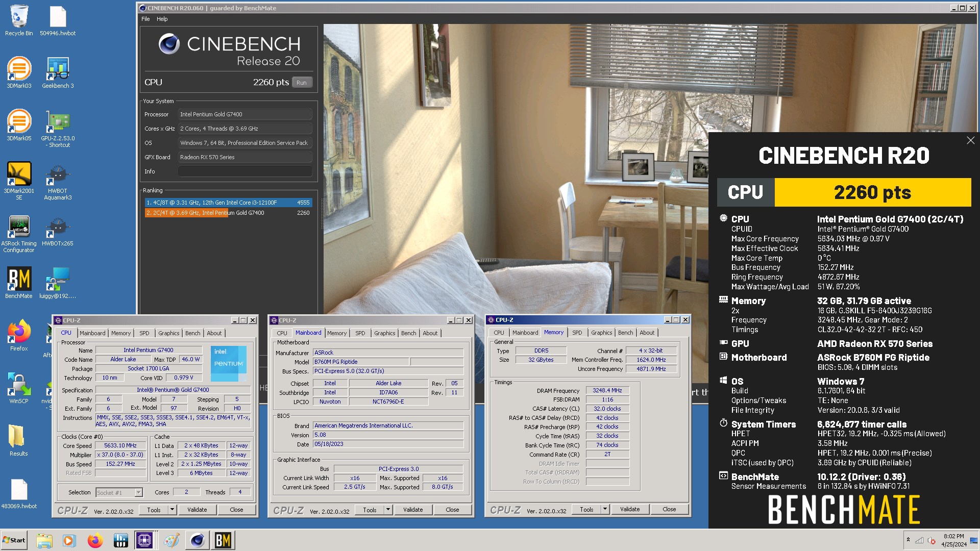Click the Windows Explorer taskbar icon

[x=44, y=540]
